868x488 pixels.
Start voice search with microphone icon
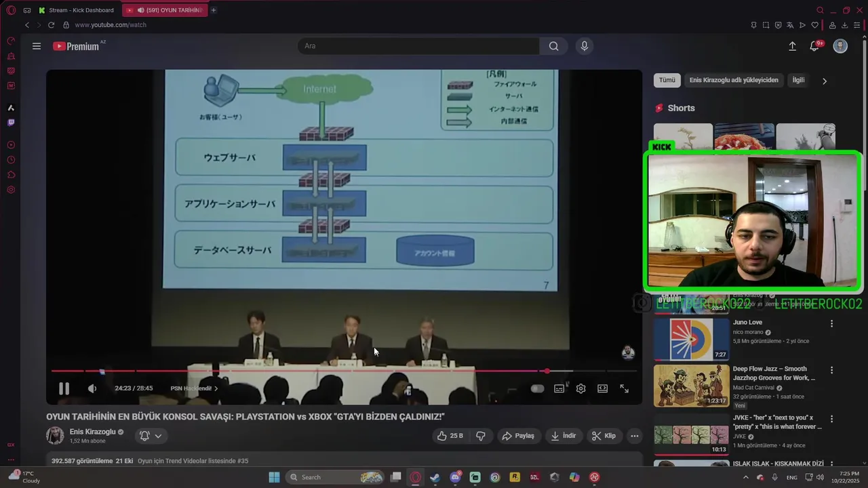click(x=585, y=46)
